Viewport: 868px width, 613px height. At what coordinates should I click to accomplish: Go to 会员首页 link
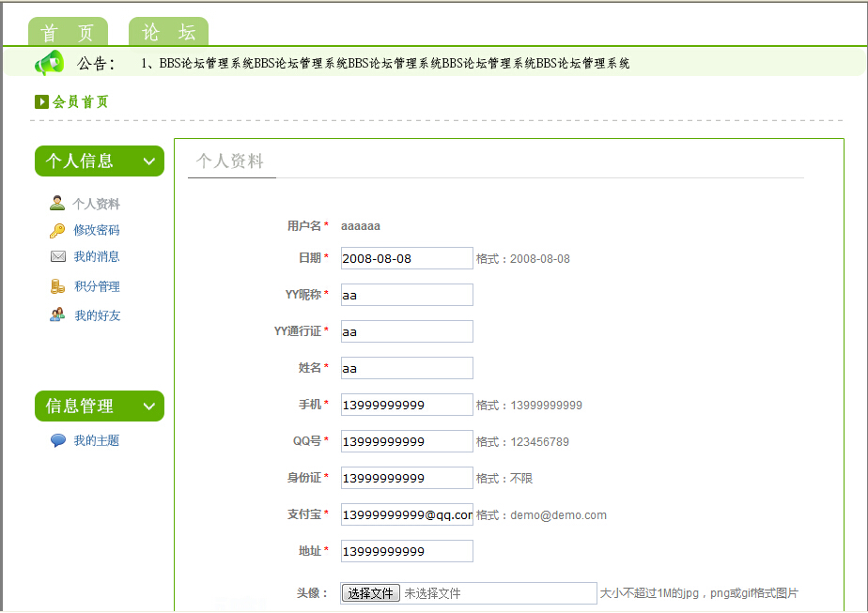(x=81, y=101)
